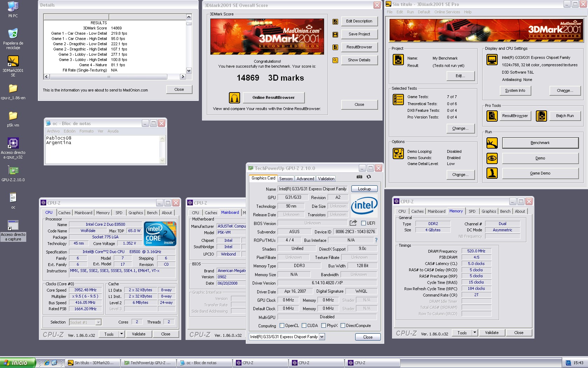Click the Project icon in 3DMark Pro

pyautogui.click(x=398, y=60)
